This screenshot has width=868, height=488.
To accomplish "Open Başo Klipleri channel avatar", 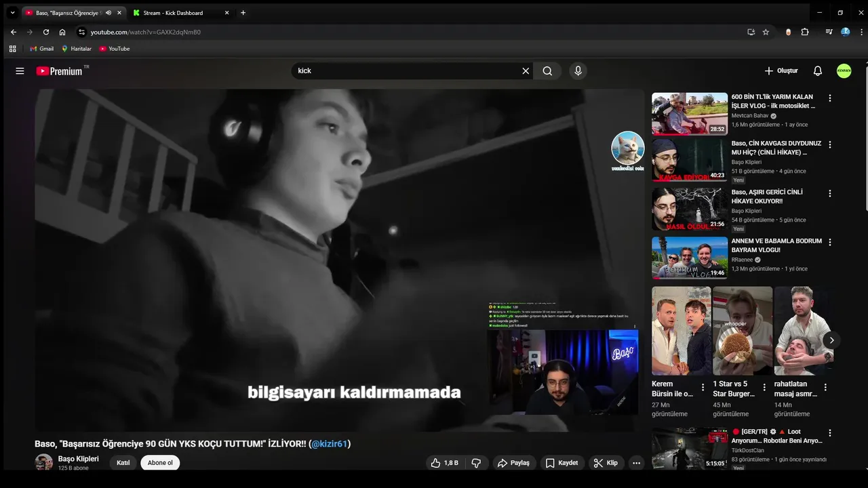I will click(x=44, y=462).
